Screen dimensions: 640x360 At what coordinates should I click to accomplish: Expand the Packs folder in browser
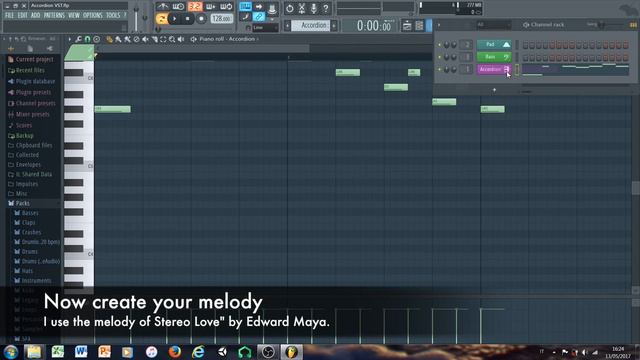(22, 203)
